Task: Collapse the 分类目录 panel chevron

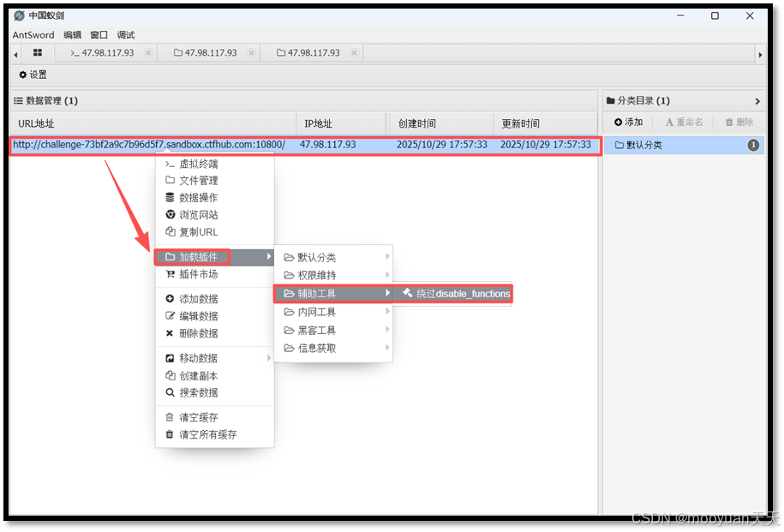Action: click(x=757, y=101)
